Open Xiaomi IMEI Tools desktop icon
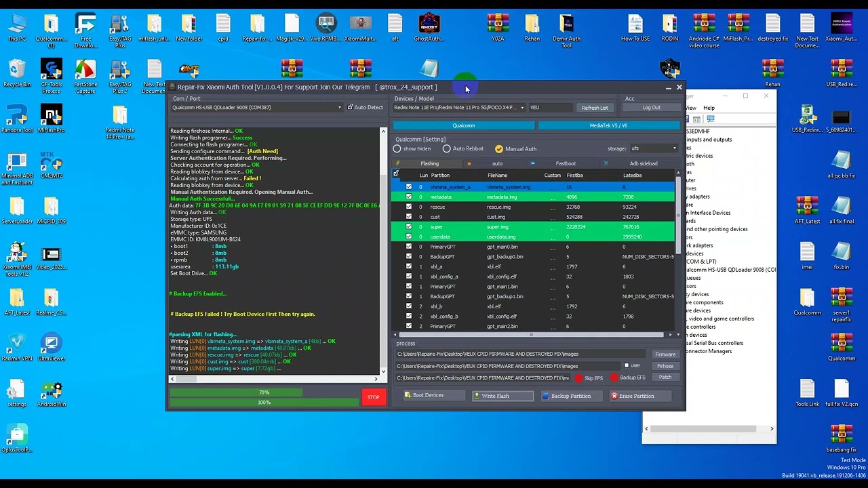Viewport: 868px width, 488px height. click(x=17, y=260)
